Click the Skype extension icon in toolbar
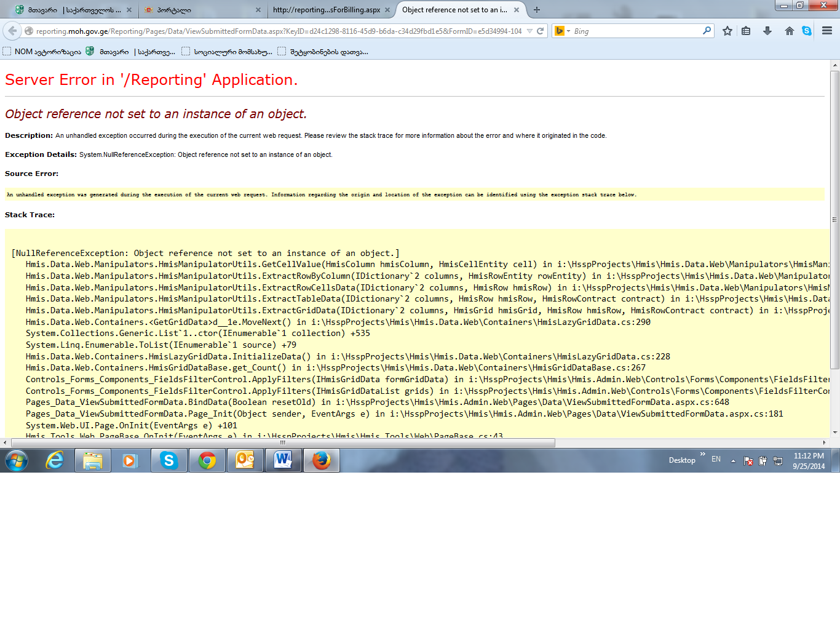The image size is (840, 640). 807,31
